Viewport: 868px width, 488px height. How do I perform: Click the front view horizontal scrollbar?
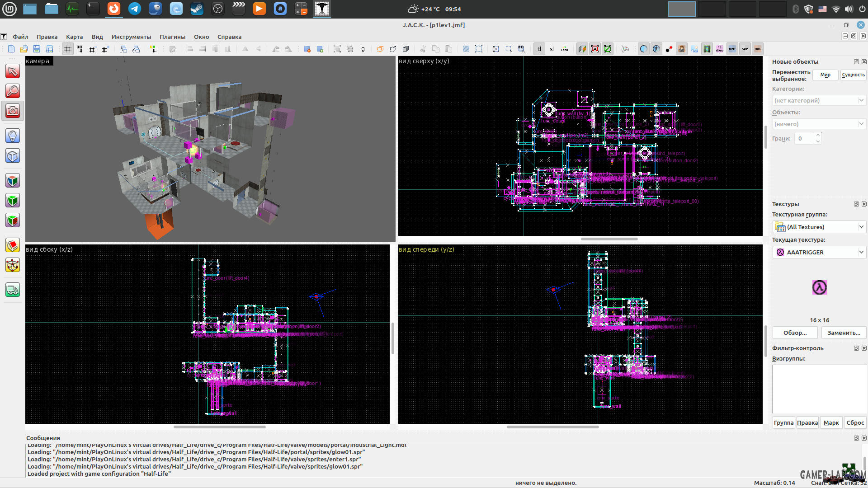point(552,427)
